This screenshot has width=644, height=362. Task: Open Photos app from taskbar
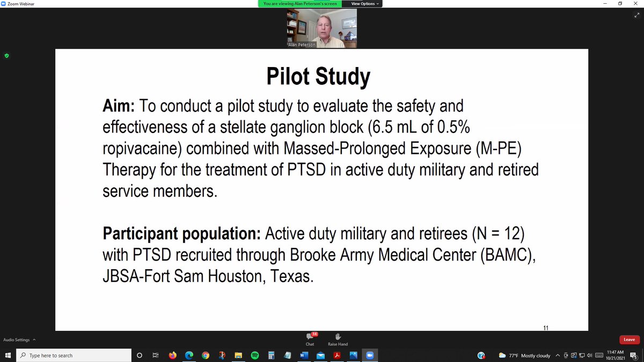coord(353,355)
